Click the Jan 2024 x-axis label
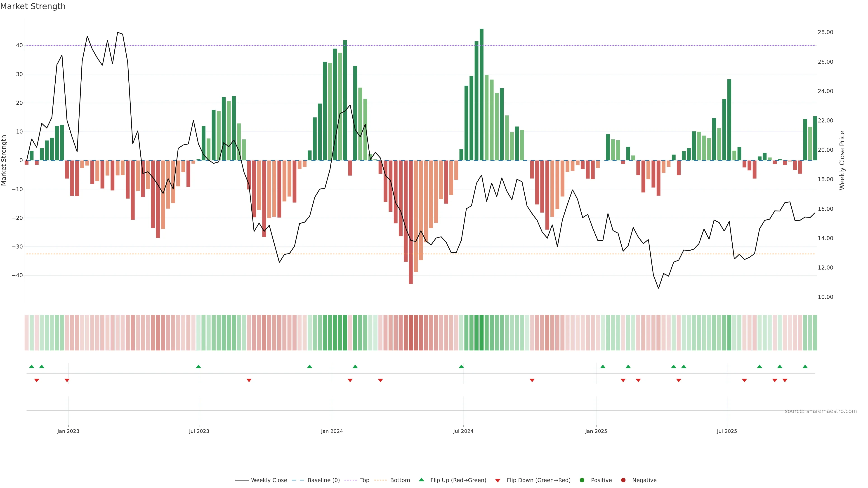The height and width of the screenshot is (488, 868). click(332, 431)
